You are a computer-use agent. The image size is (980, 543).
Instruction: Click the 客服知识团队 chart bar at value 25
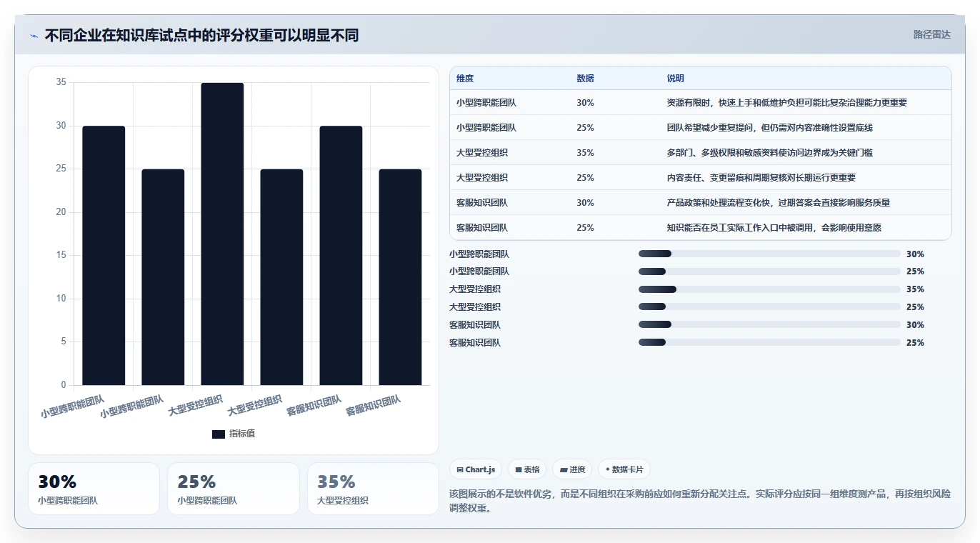(x=400, y=277)
